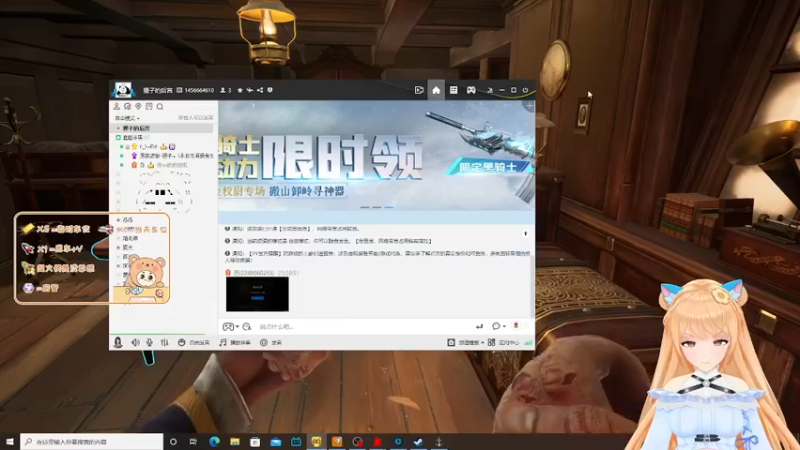Select the third banner carousel indicator
The image size is (800, 450).
[389, 207]
